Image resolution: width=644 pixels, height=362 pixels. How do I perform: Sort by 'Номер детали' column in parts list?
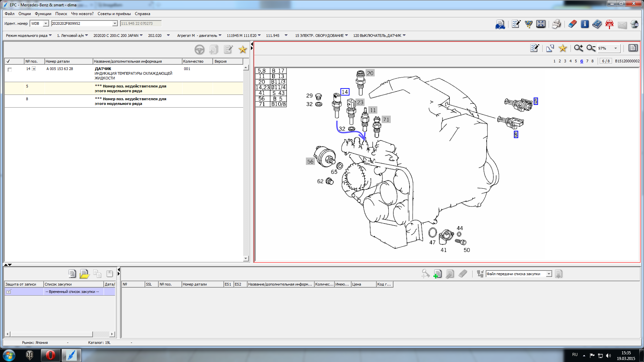[69, 61]
